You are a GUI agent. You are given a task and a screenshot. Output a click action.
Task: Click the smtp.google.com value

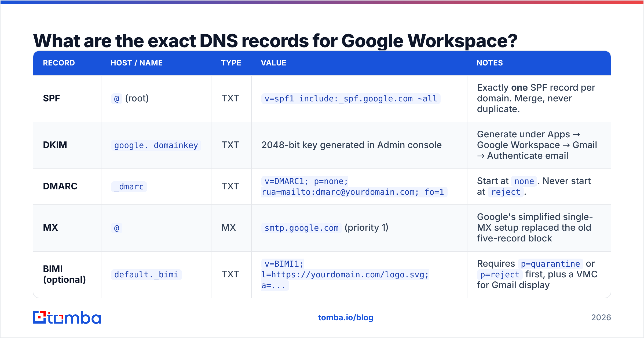(301, 228)
